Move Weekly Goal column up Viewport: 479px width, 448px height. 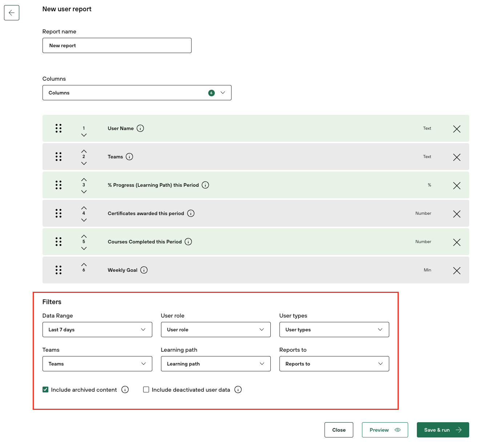[84, 265]
